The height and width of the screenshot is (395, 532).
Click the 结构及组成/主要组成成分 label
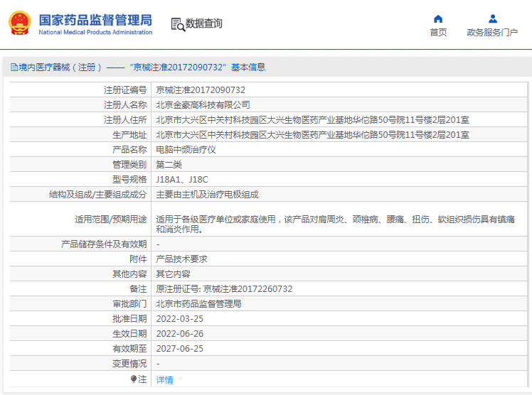97,195
